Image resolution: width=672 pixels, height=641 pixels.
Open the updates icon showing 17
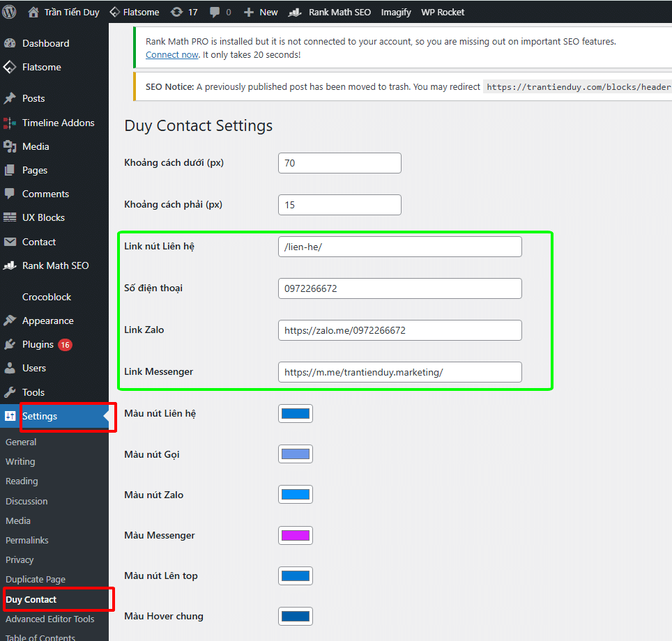[177, 12]
